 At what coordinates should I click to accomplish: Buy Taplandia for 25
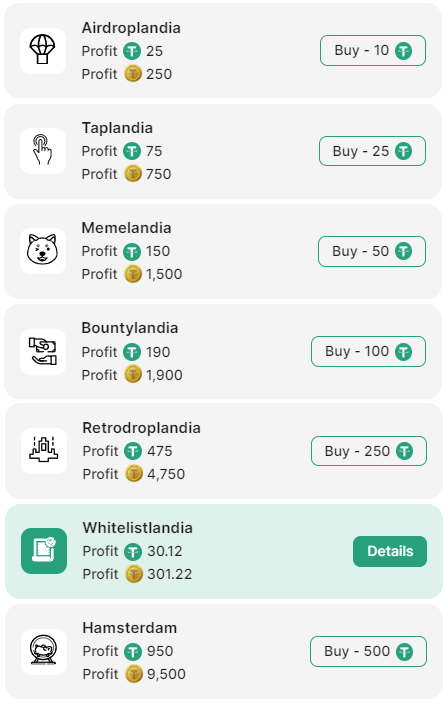372,151
